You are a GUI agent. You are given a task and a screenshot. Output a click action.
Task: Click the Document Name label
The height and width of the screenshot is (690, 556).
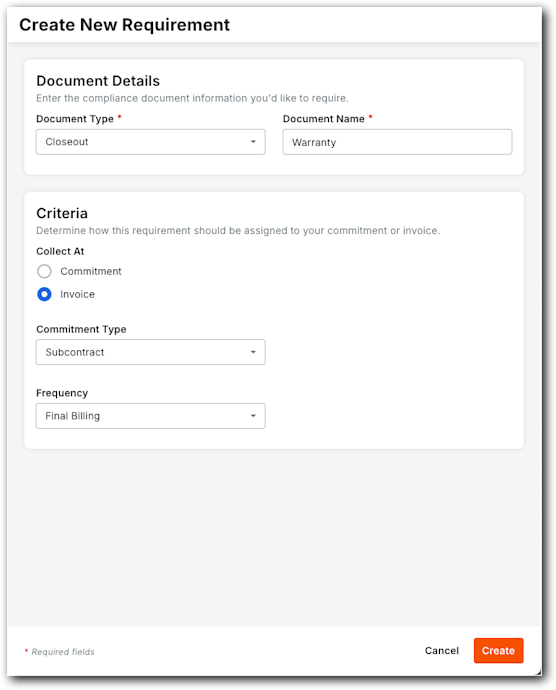pos(324,119)
